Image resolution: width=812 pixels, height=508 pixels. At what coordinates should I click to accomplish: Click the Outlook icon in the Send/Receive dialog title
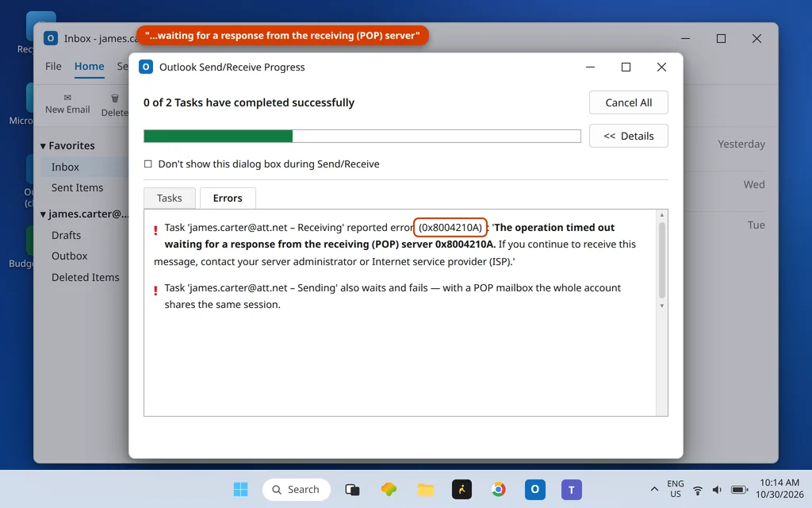coord(146,67)
